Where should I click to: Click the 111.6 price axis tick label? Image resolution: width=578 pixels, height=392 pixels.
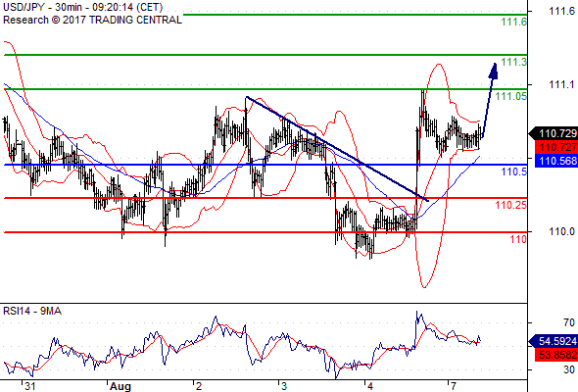(561, 11)
